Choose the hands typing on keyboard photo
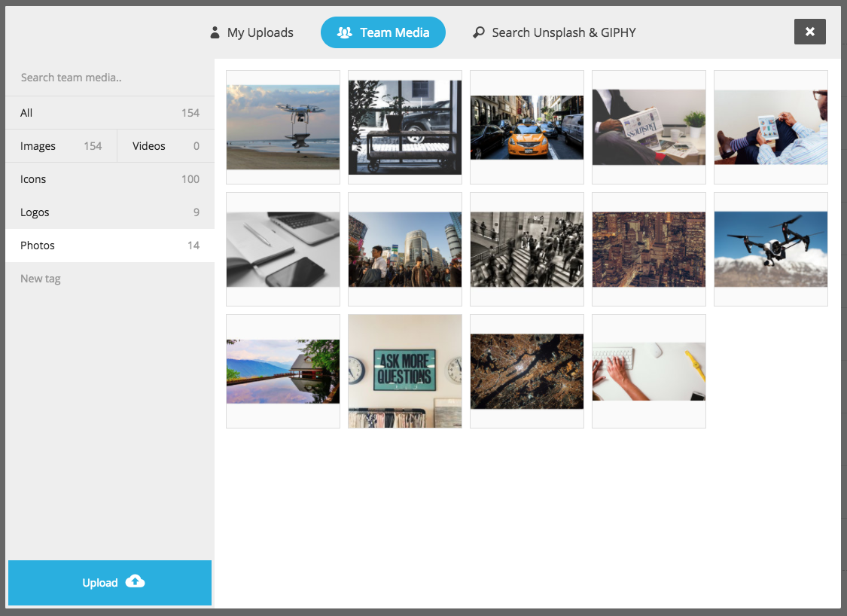 649,371
